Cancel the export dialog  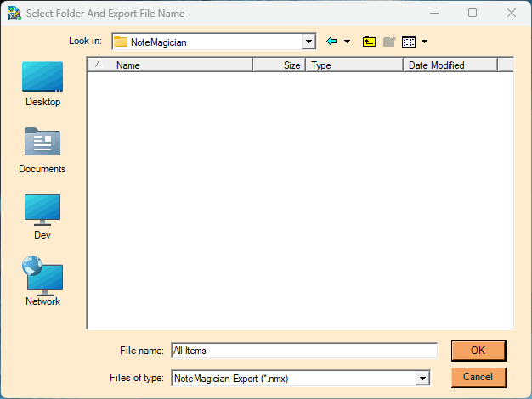tap(478, 377)
